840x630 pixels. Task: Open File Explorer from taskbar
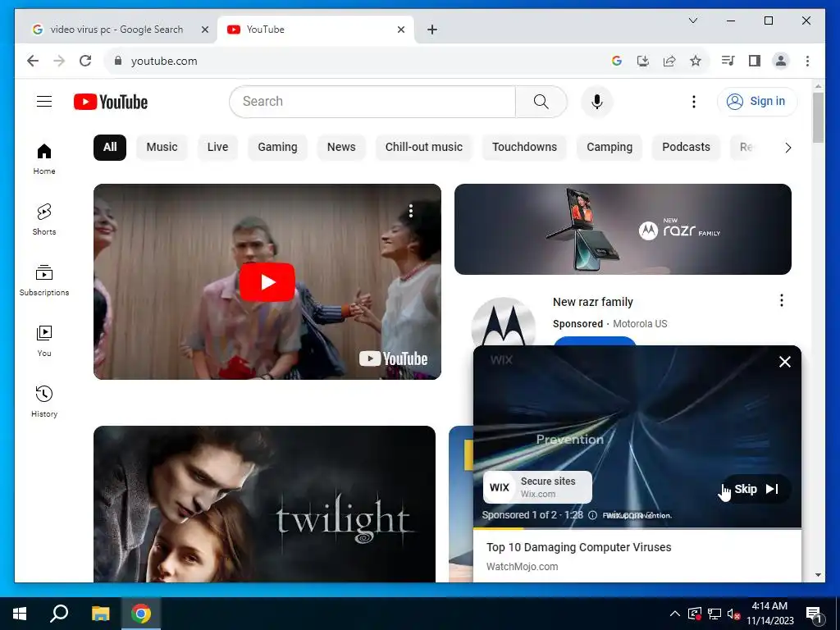click(100, 614)
